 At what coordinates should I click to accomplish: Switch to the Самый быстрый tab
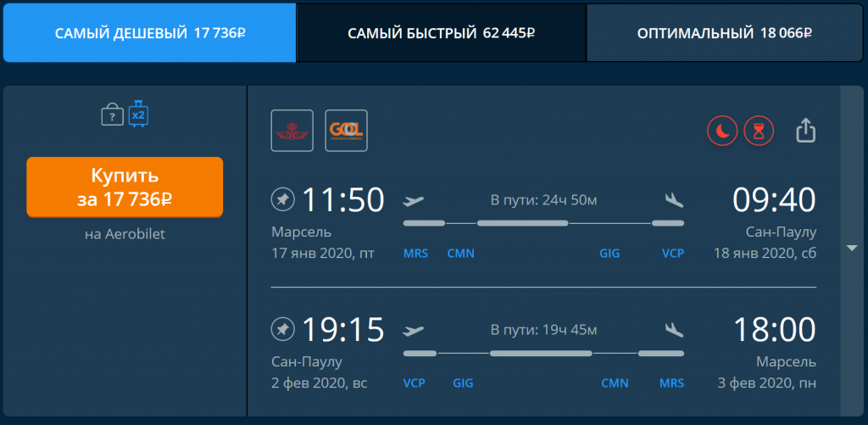coord(441,33)
